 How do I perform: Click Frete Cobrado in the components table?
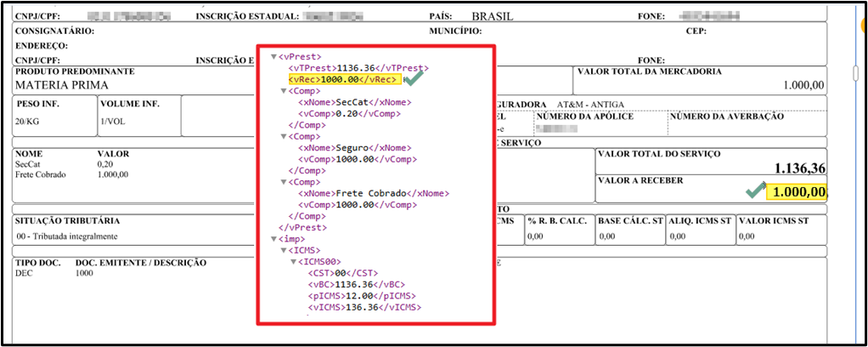click(x=41, y=174)
